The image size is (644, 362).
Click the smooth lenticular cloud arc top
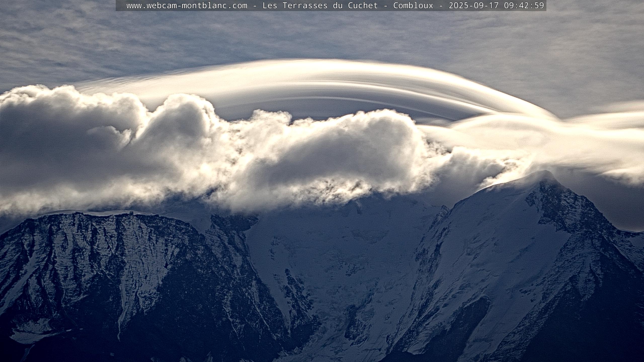327,66
